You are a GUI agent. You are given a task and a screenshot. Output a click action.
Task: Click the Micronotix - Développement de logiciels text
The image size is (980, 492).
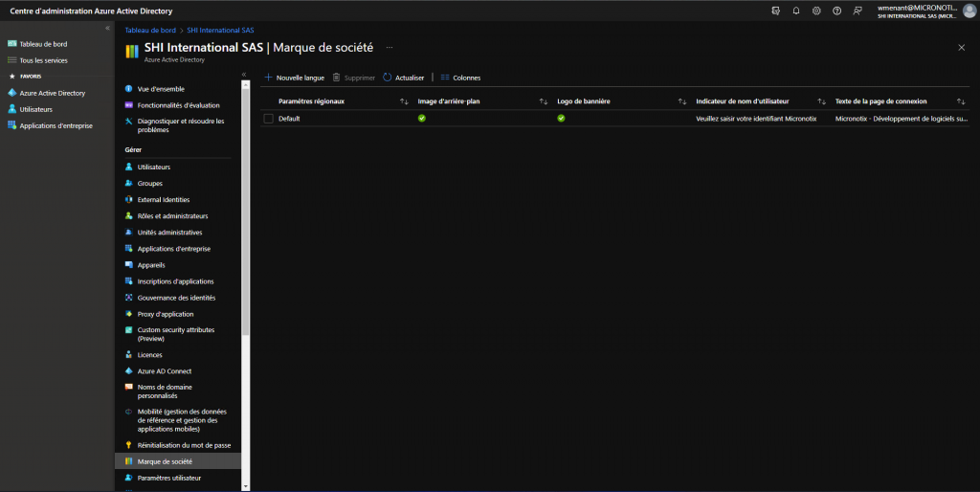pyautogui.click(x=902, y=118)
